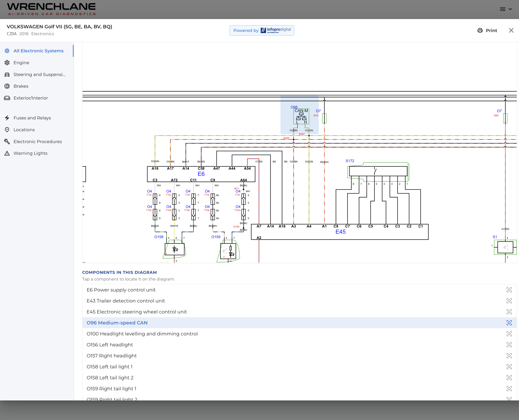Select All Electronic Systems chip icon

pos(7,51)
